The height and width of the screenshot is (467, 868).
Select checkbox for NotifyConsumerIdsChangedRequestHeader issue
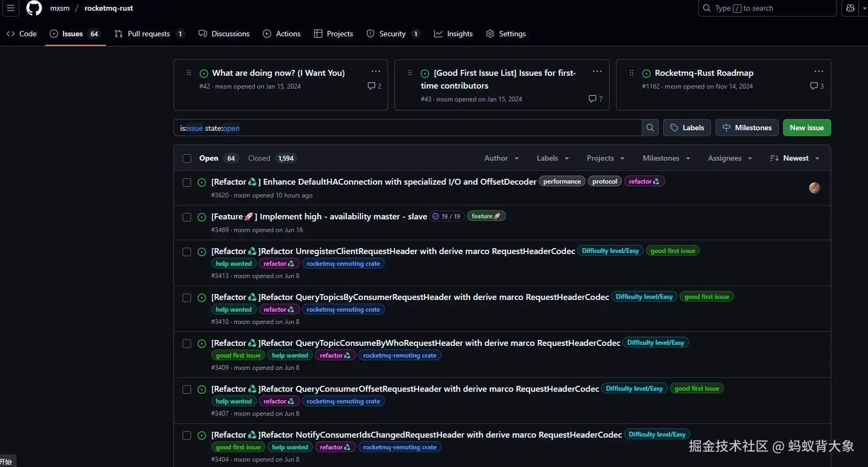pyautogui.click(x=187, y=436)
